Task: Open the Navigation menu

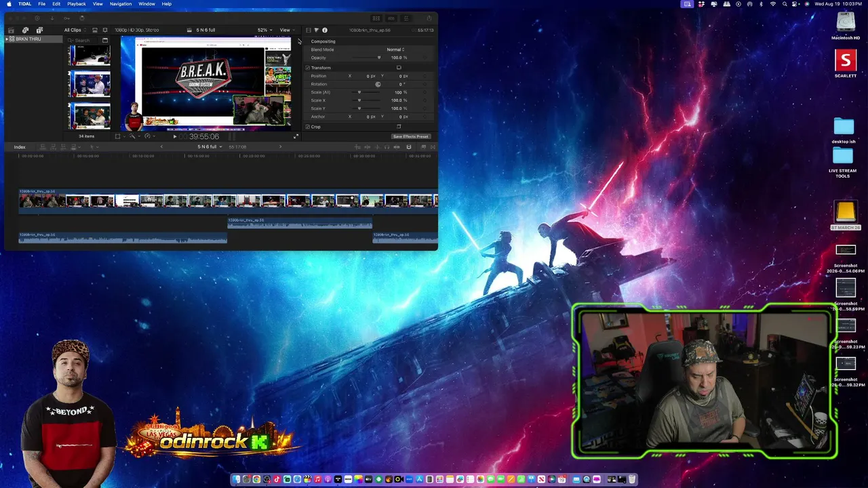Action: tap(121, 4)
